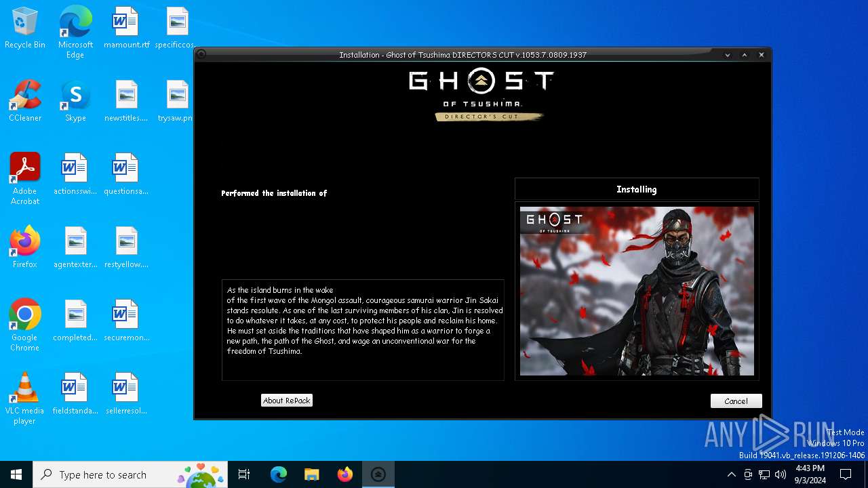Open the Windows Start menu

(x=16, y=474)
